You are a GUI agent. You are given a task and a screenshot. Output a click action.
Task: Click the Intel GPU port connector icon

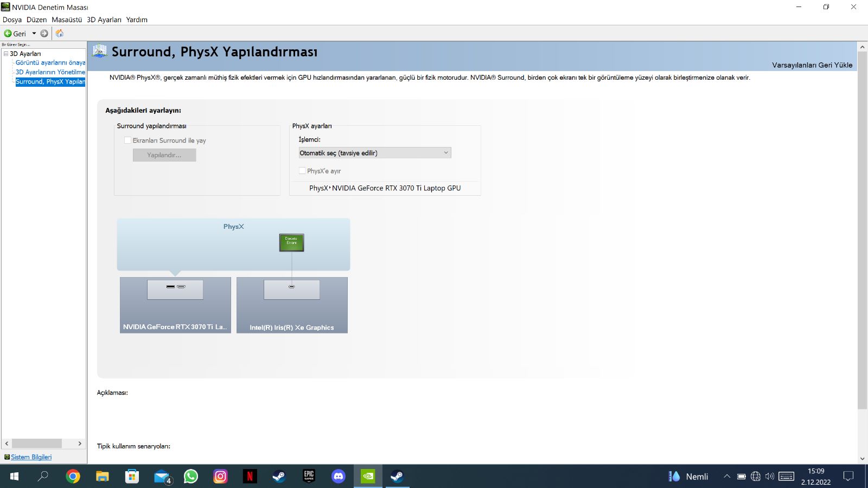tap(292, 287)
